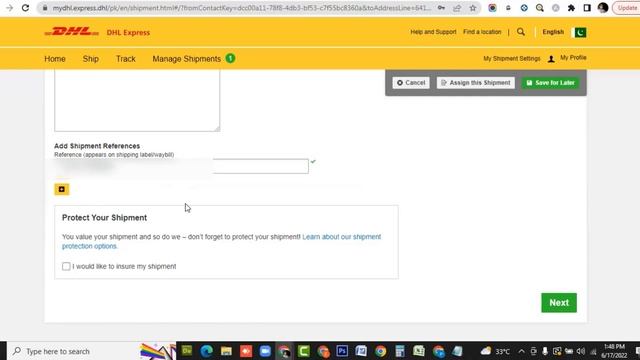Click the weather 33°C taskbar widget
Screen dimensions: 640x360
click(x=495, y=351)
